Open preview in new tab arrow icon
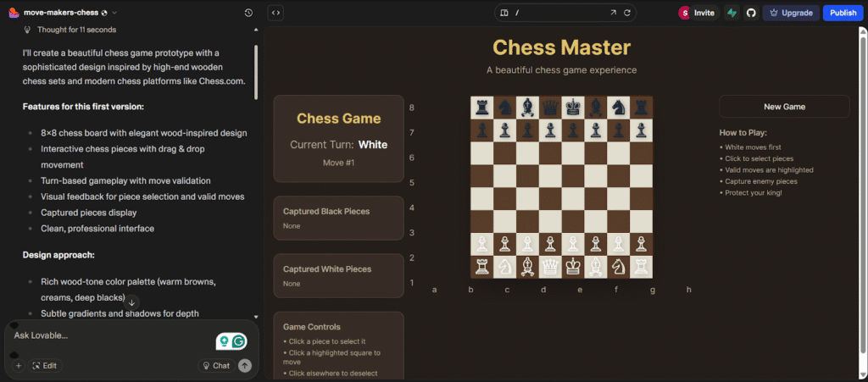Viewport: 868px width, 382px height. pos(614,13)
